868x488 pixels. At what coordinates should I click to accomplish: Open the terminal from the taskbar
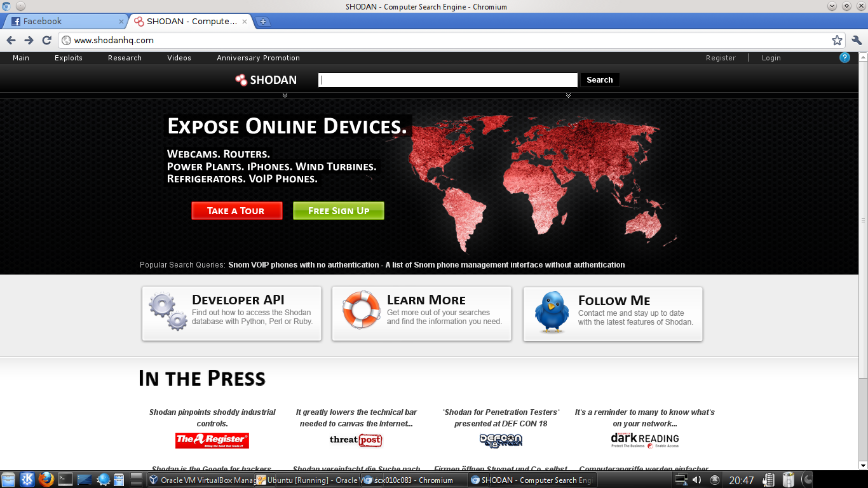(65, 480)
